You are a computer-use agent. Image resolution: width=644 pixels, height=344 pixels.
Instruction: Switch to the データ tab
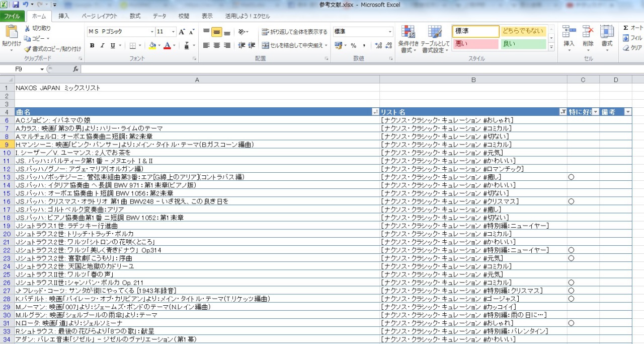coord(159,16)
